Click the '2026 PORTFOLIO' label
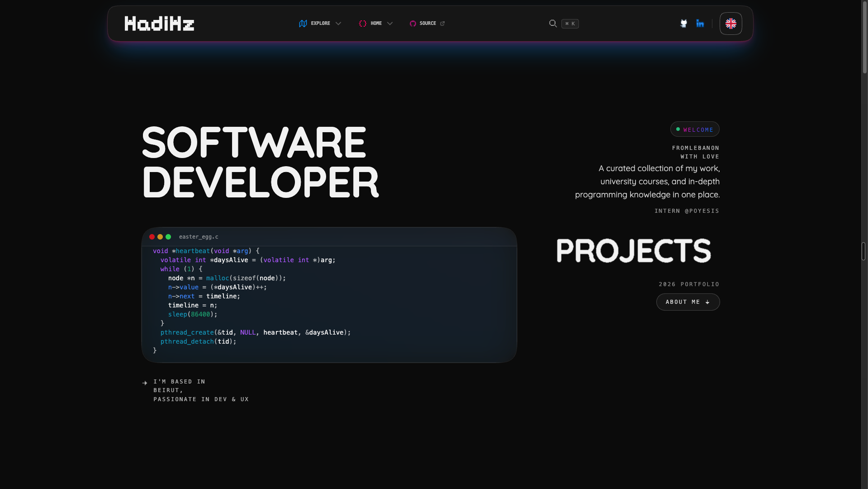The image size is (868, 489). click(x=689, y=284)
